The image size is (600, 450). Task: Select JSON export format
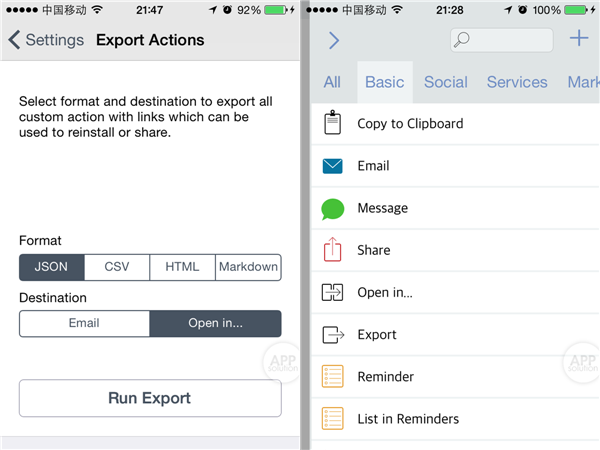52,267
